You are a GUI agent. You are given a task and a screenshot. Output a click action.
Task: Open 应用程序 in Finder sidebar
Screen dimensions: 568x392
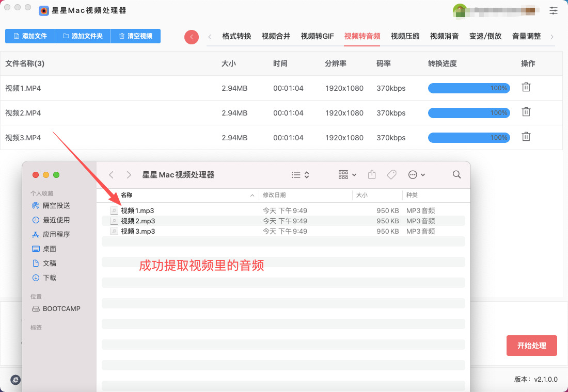56,234
